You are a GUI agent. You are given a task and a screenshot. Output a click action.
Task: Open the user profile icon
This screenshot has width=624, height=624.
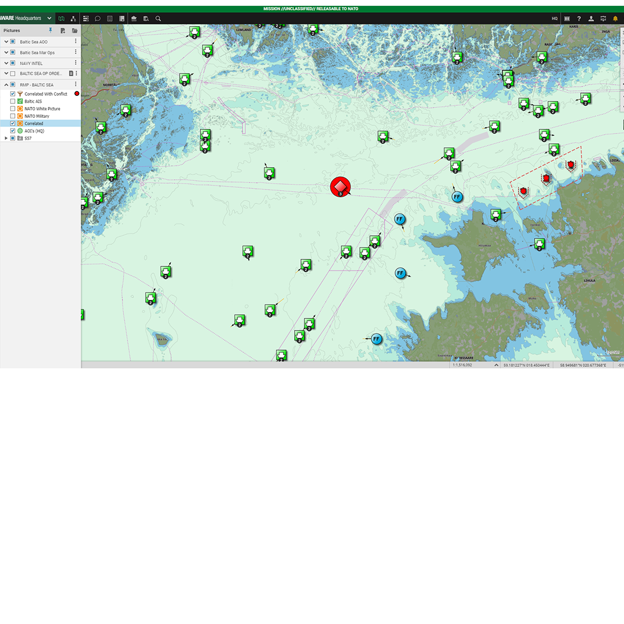coord(591,18)
